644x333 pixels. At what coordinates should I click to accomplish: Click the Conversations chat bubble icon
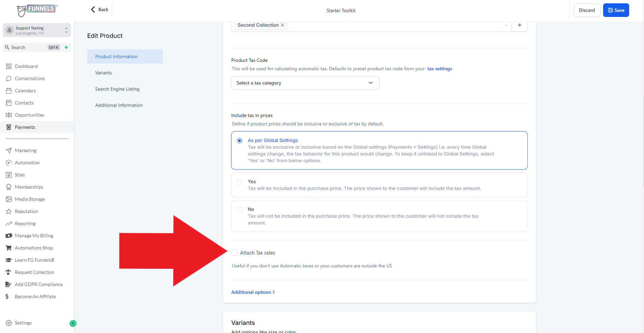click(x=9, y=78)
